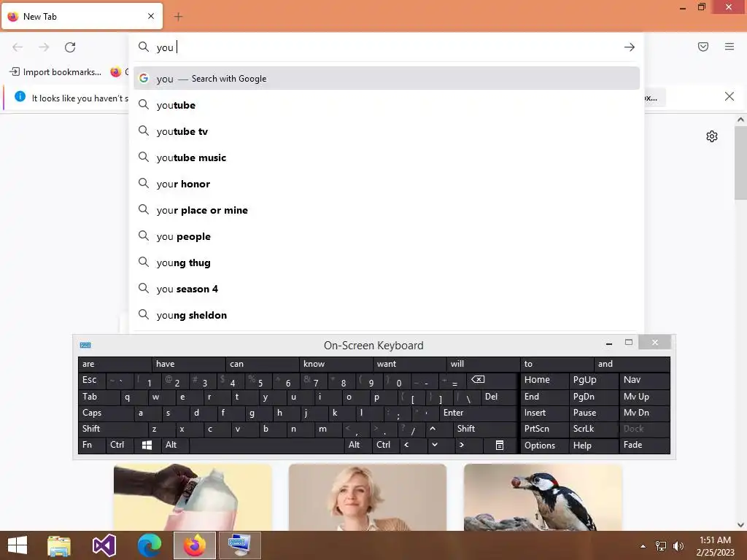747x560 pixels.
Task: Open File Explorer from the taskbar
Action: point(58,545)
